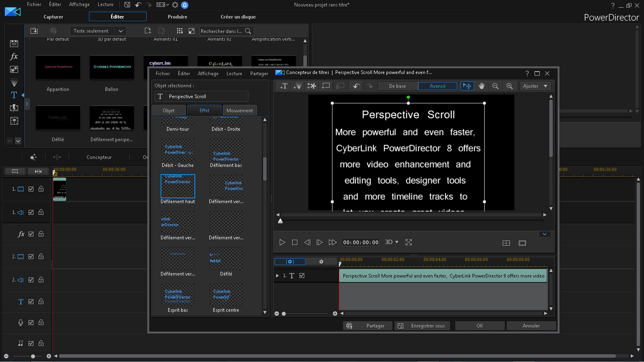The width and height of the screenshot is (644, 362).
Task: Activate the selection and move tool
Action: (467, 86)
